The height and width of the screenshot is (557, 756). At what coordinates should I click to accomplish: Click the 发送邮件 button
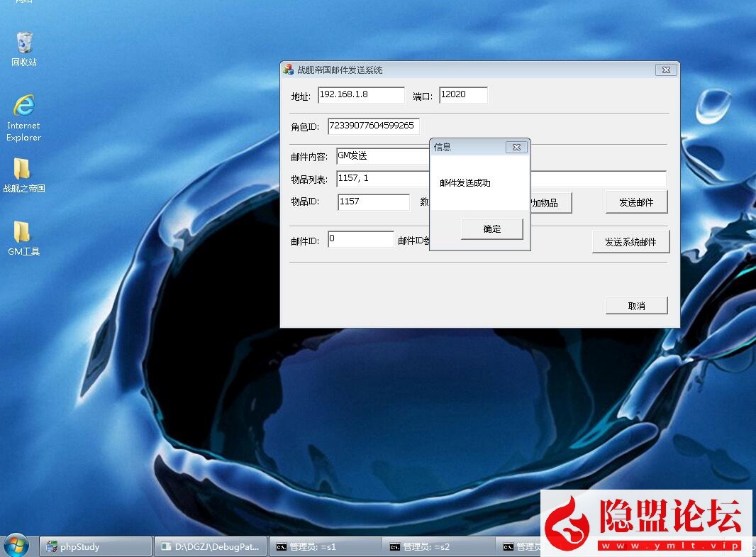click(x=636, y=202)
